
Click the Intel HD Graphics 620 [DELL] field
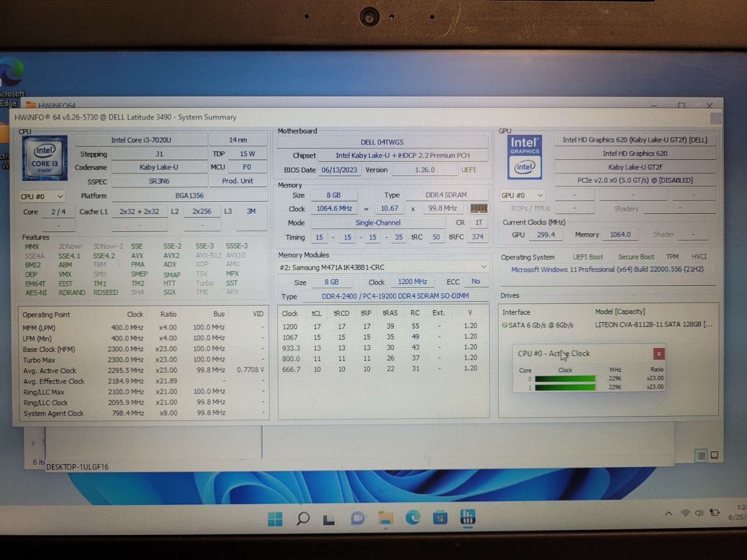[635, 140]
